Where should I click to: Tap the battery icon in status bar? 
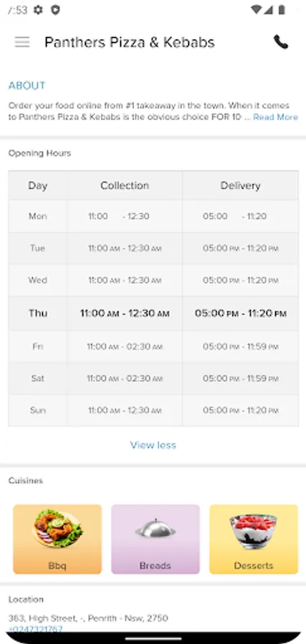coord(282,10)
